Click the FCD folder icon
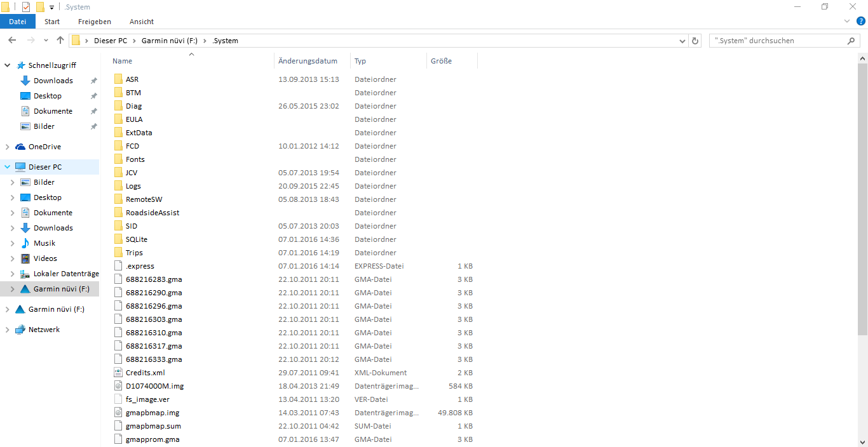 click(x=118, y=146)
